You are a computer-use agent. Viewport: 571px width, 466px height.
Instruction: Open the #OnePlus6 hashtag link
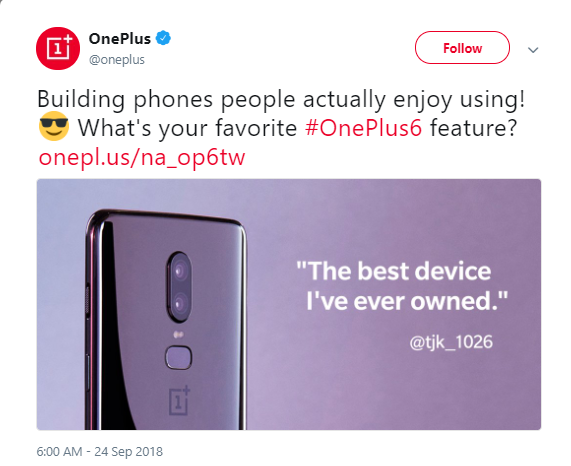pos(363,128)
